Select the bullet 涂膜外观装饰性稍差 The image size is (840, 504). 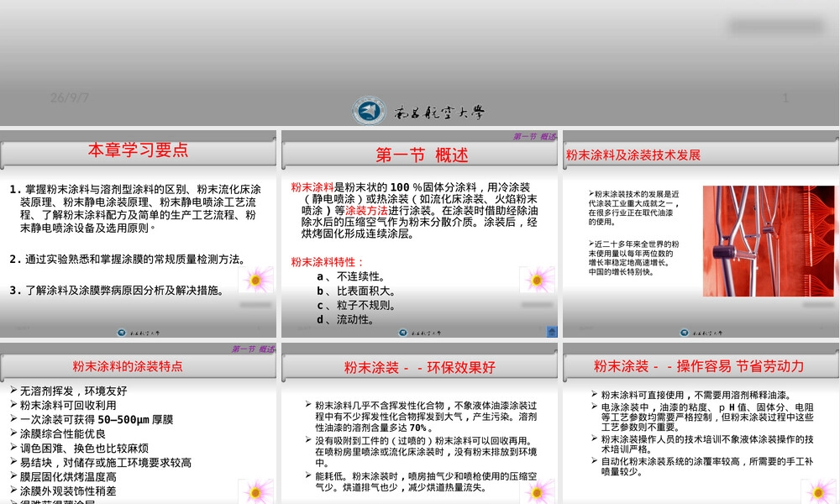(x=63, y=491)
